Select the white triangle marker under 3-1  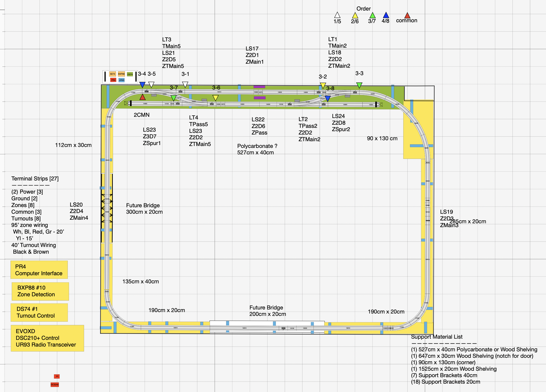pos(185,84)
